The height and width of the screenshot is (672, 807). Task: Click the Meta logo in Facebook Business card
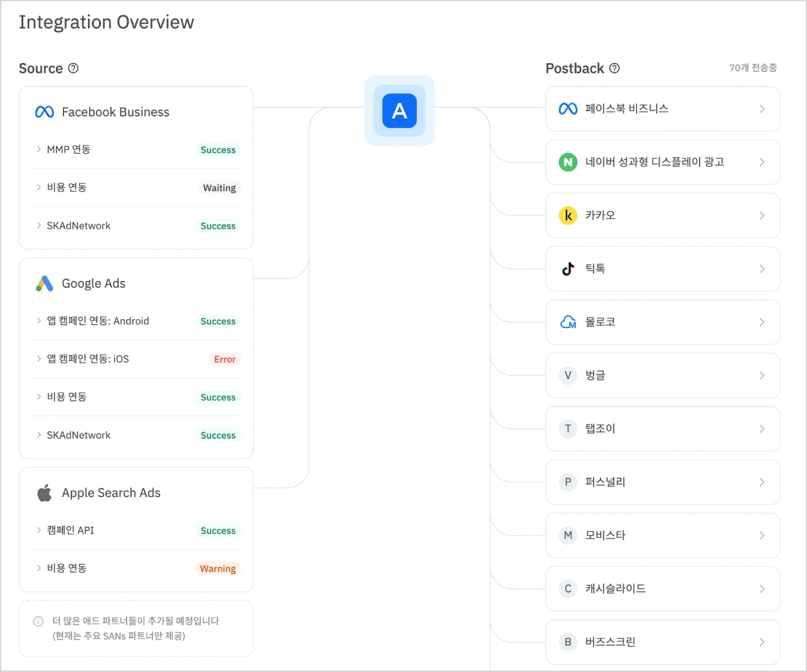point(44,112)
